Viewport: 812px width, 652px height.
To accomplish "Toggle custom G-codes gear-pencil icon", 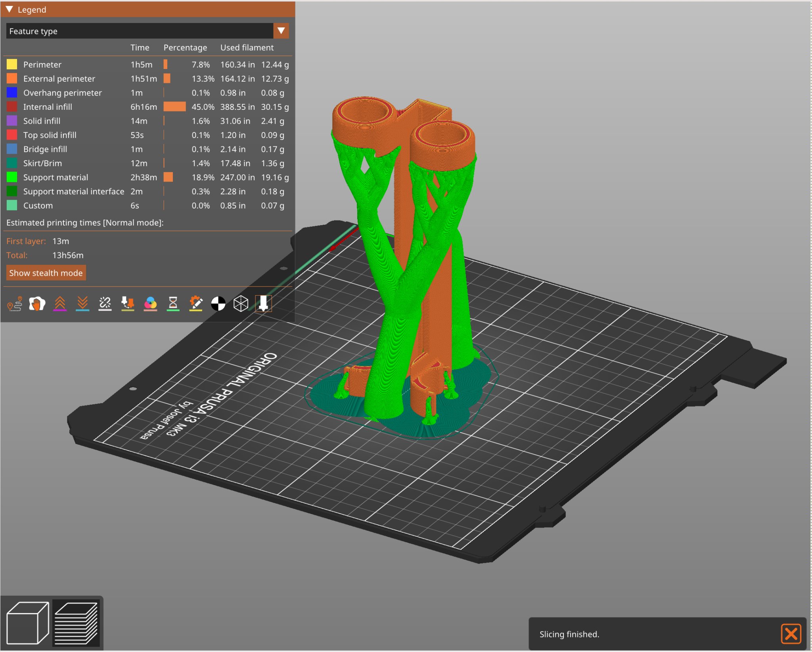I will pyautogui.click(x=195, y=304).
